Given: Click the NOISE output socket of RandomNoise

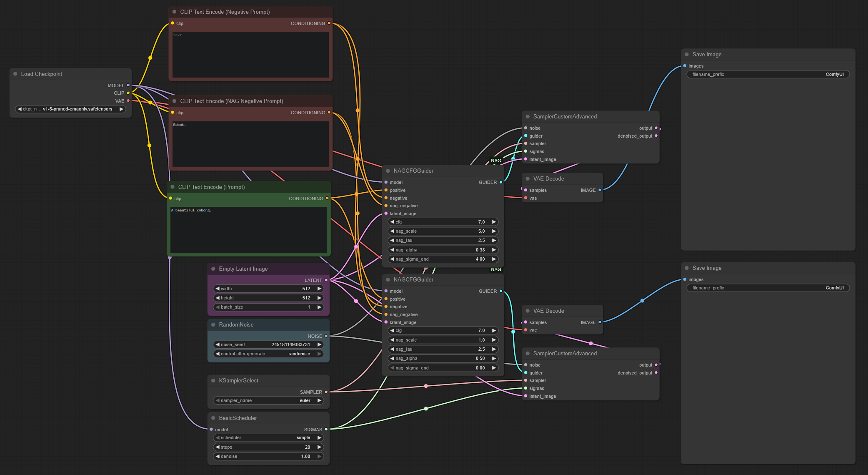Looking at the screenshot, I should tap(326, 336).
